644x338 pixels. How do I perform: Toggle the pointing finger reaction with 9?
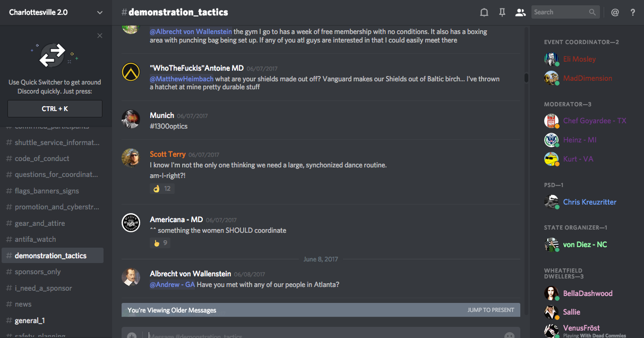pyautogui.click(x=160, y=243)
